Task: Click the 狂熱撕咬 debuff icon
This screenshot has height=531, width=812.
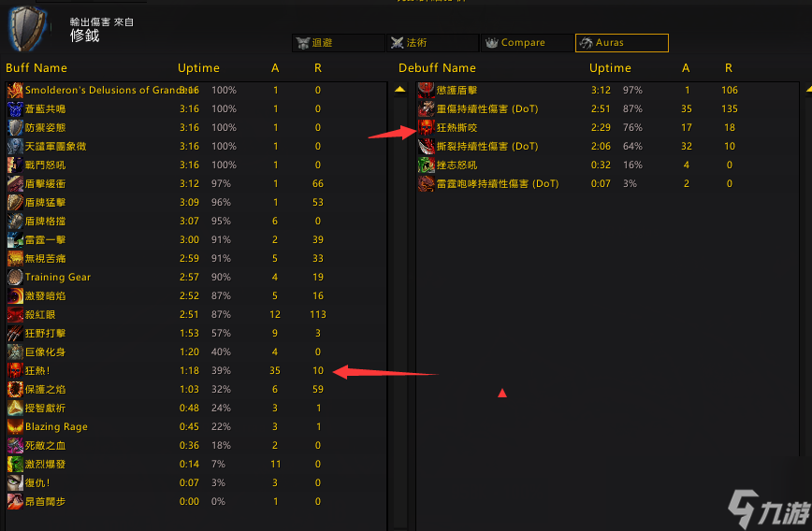Action: tap(427, 128)
